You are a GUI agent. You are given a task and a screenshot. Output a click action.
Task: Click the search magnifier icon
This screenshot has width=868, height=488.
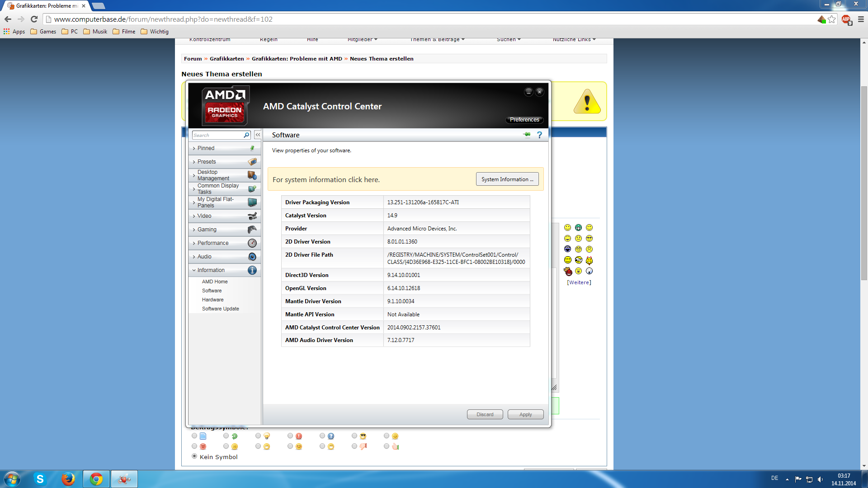[246, 135]
